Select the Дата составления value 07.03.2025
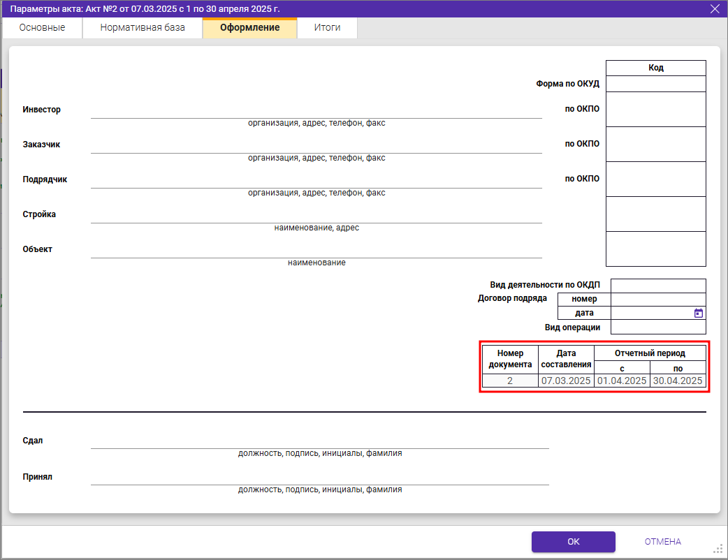The height and width of the screenshot is (560, 728). pos(566,381)
